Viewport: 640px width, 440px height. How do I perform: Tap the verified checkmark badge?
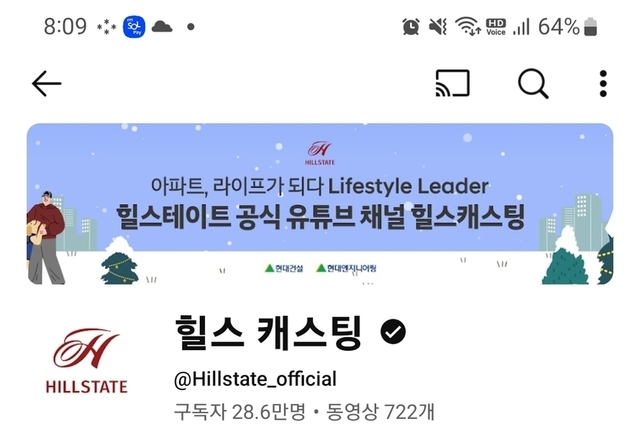click(393, 331)
